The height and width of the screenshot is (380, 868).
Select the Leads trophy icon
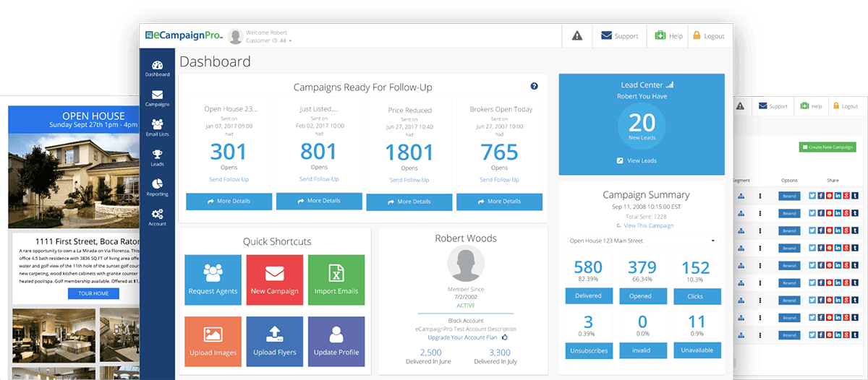tap(157, 157)
